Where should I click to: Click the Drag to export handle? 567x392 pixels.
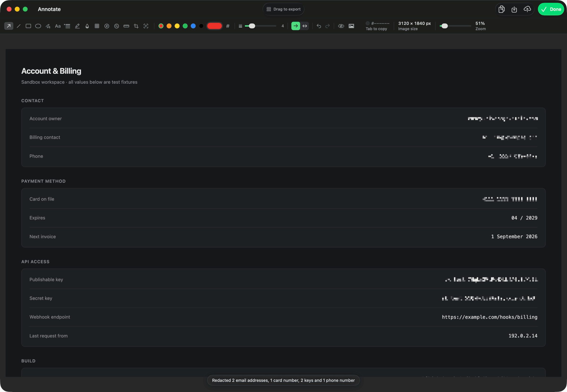pyautogui.click(x=283, y=9)
